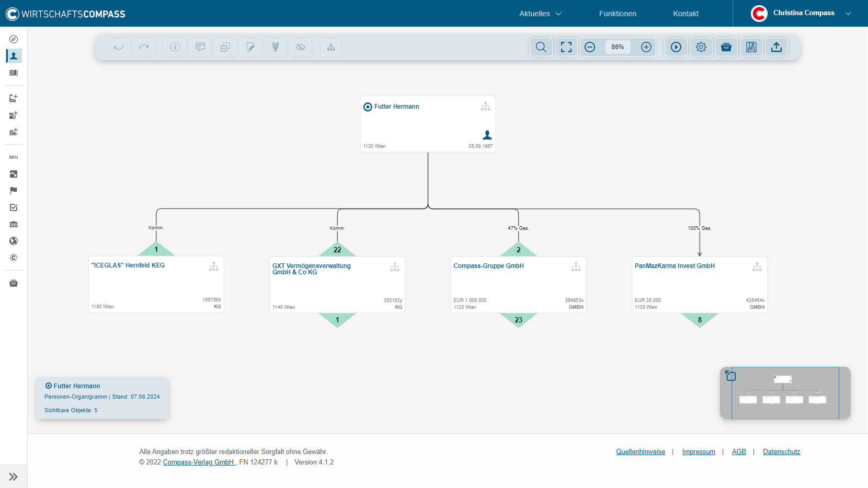Expand downward node 23 below Compass-Gruppe
Screen dimensions: 868x488
519,319
